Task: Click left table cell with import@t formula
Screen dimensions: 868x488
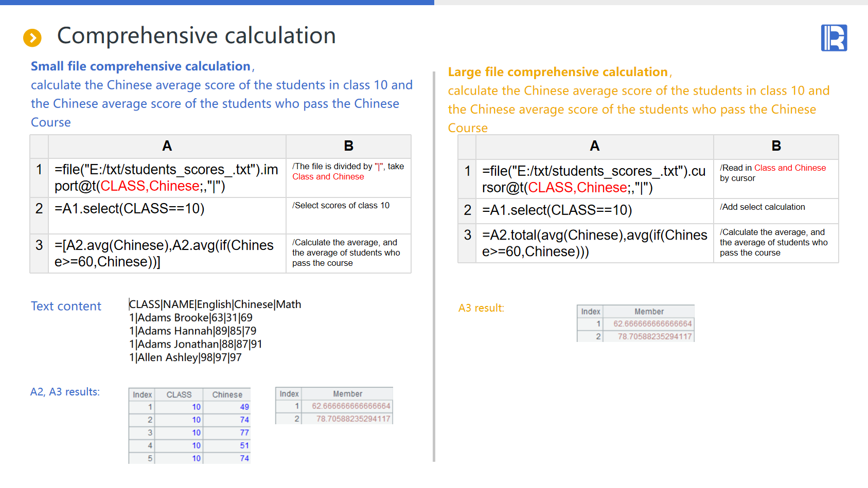Action: tap(167, 178)
